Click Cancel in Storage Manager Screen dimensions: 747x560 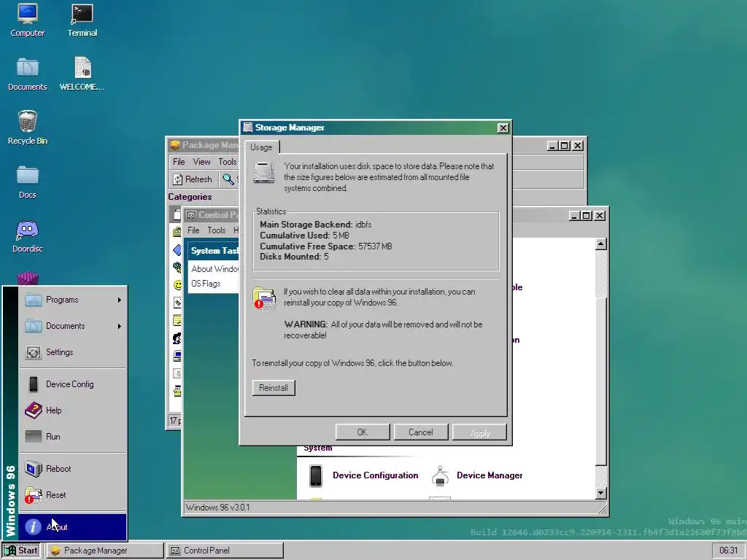421,432
